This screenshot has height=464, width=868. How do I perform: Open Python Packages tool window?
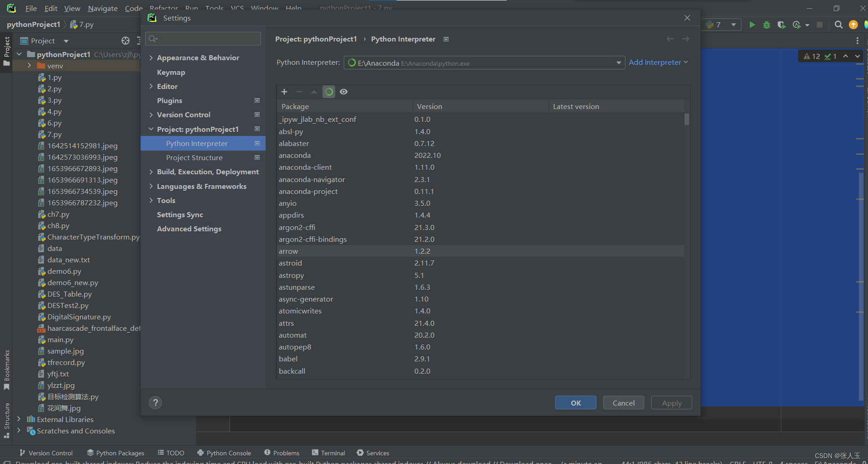(115, 453)
